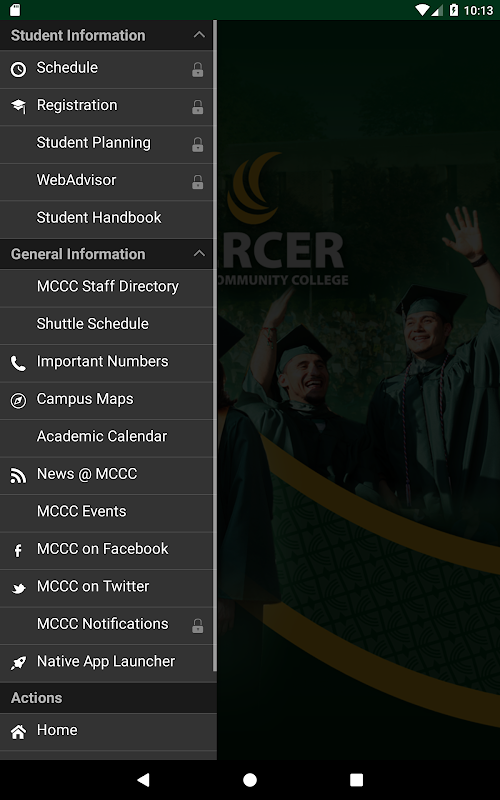Tap the lock icon beside MCCC Notifications
The width and height of the screenshot is (500, 800).
pyautogui.click(x=197, y=626)
